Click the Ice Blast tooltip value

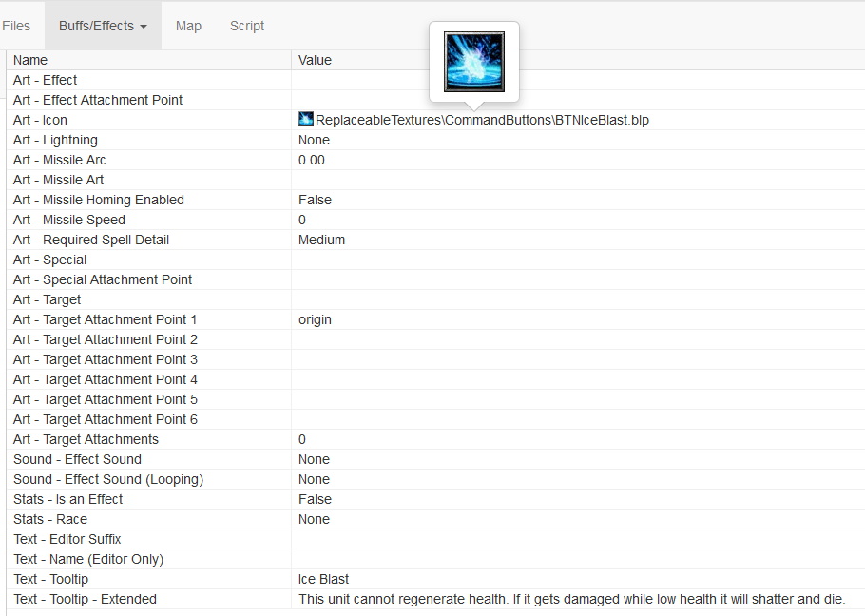[x=323, y=579]
